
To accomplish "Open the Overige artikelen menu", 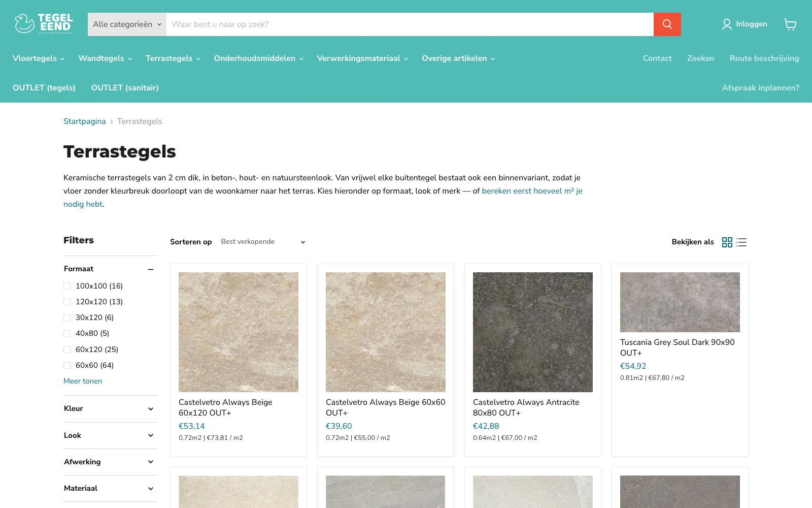I will pos(458,58).
